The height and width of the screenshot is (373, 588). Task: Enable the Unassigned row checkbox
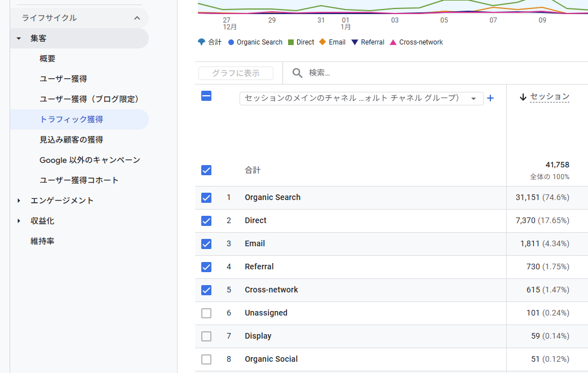206,313
